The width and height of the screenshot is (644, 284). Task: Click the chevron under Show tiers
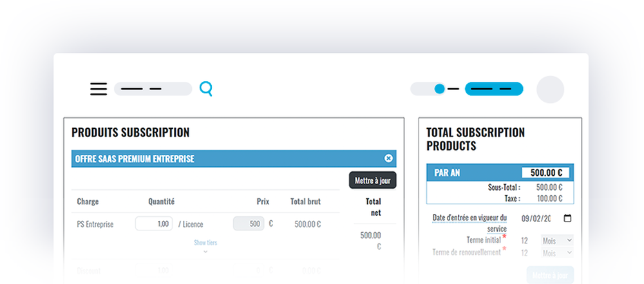point(205,252)
